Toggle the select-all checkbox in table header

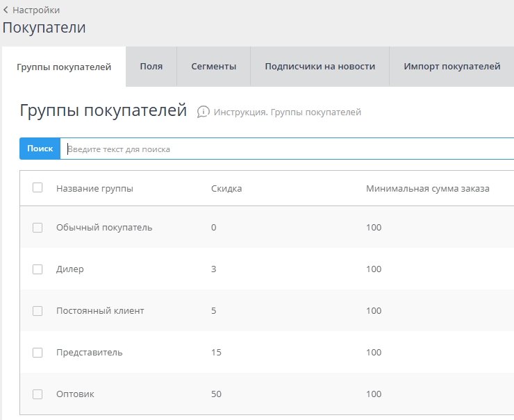point(38,187)
